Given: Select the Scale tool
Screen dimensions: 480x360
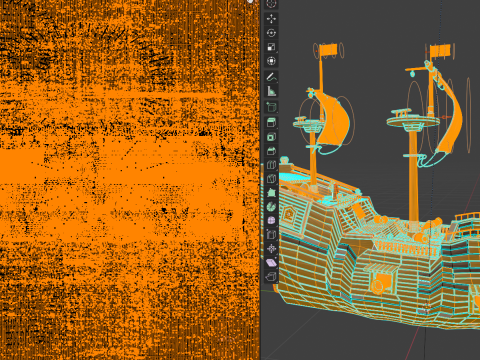Looking at the screenshot, I should [x=271, y=47].
